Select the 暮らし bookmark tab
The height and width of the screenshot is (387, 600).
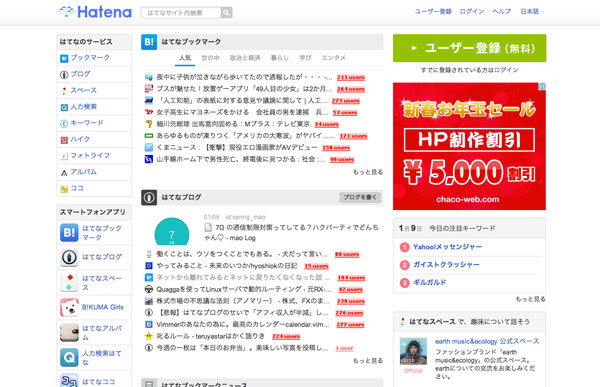[280, 58]
